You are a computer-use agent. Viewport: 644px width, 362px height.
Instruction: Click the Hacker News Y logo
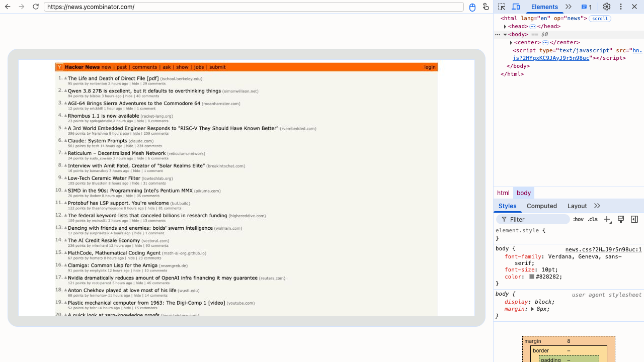(x=59, y=67)
